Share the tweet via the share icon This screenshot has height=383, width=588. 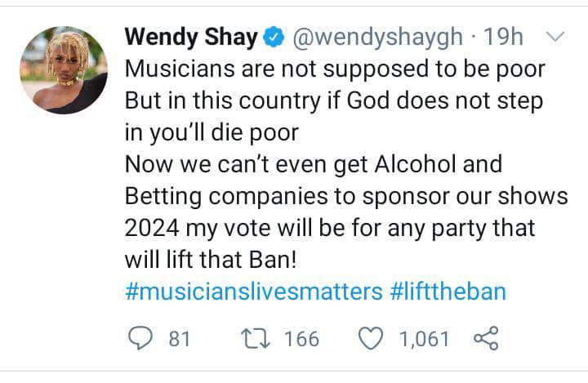[486, 338]
